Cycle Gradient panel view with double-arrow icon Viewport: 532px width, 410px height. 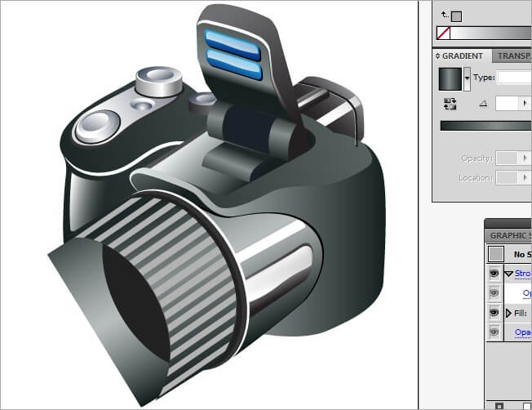pos(437,56)
